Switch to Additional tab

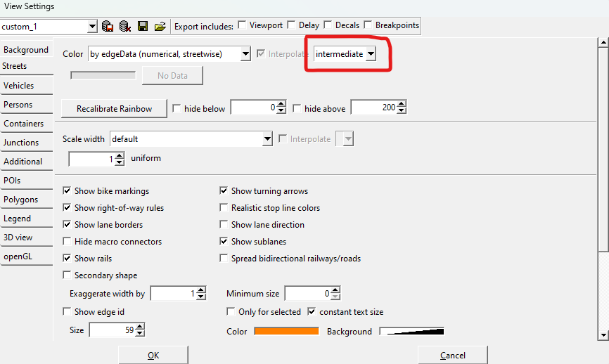26,162
